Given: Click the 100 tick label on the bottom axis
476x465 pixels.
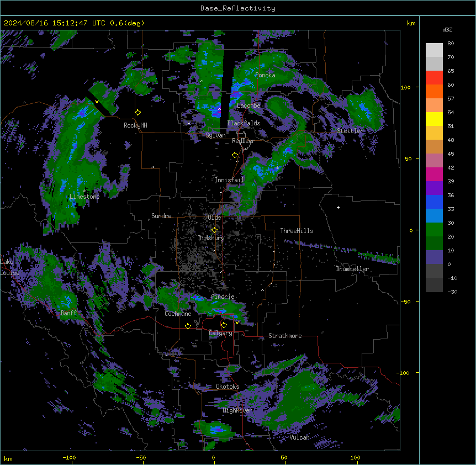Looking at the screenshot, I should click(355, 457).
